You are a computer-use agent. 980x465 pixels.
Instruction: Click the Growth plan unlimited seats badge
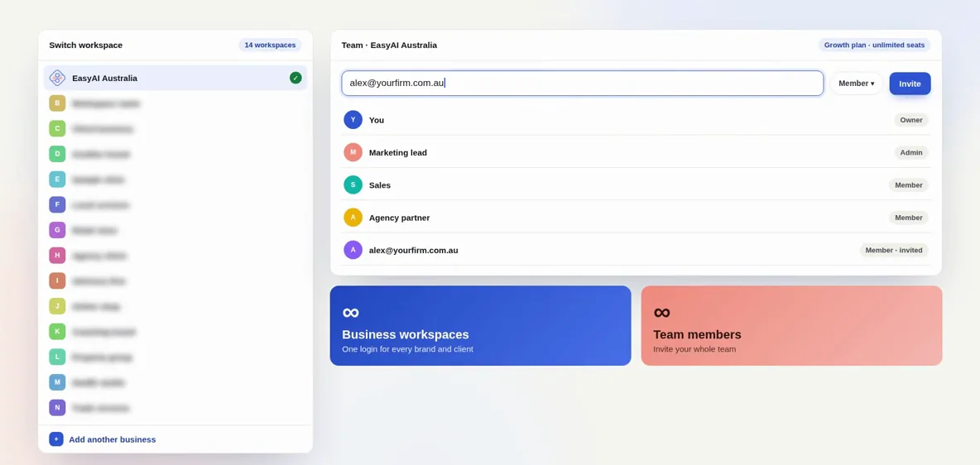tap(874, 45)
